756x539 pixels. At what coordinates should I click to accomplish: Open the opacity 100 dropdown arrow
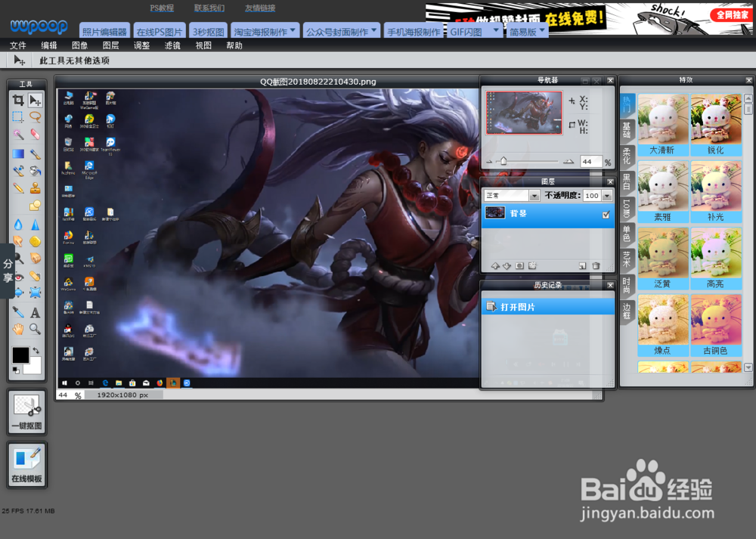[x=607, y=195]
